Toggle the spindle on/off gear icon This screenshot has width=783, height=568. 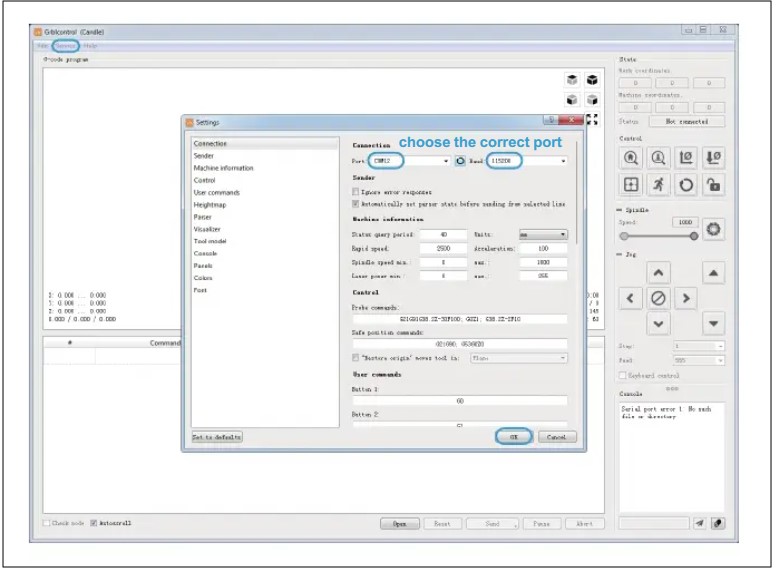coord(714,229)
